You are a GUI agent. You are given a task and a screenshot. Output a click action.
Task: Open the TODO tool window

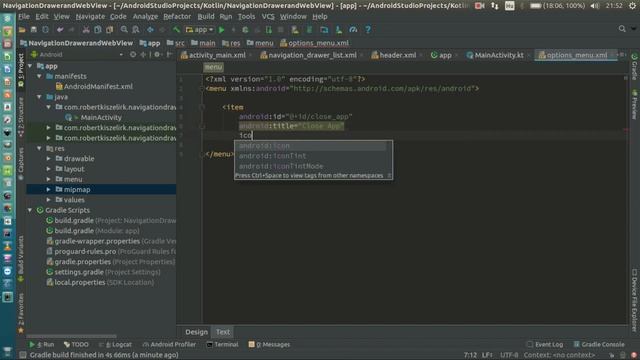coord(76,344)
